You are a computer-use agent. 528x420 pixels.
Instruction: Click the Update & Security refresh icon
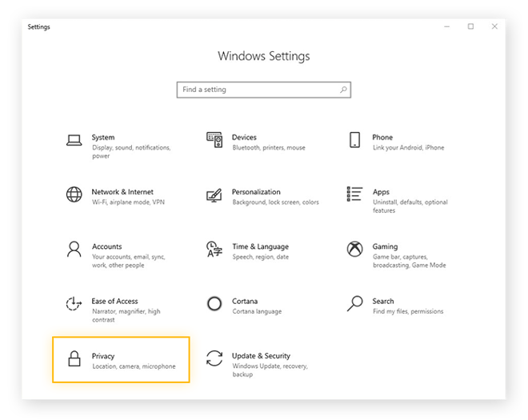point(214,358)
